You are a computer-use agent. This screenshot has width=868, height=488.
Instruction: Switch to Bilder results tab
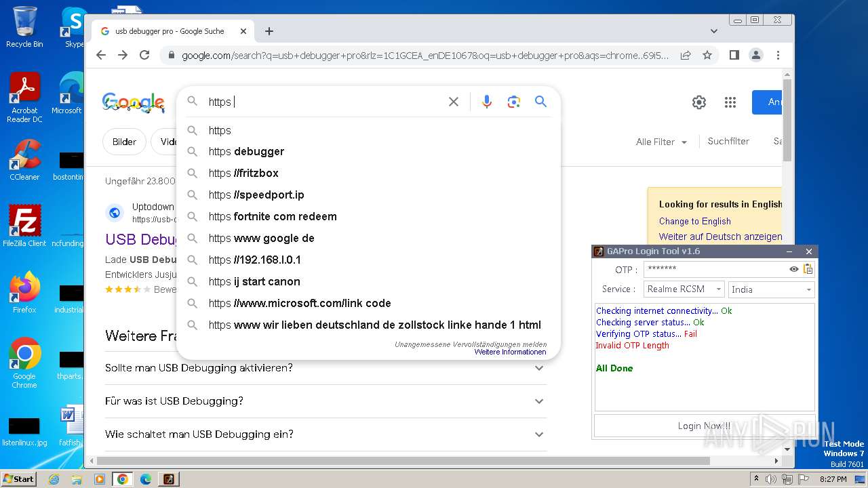point(125,142)
